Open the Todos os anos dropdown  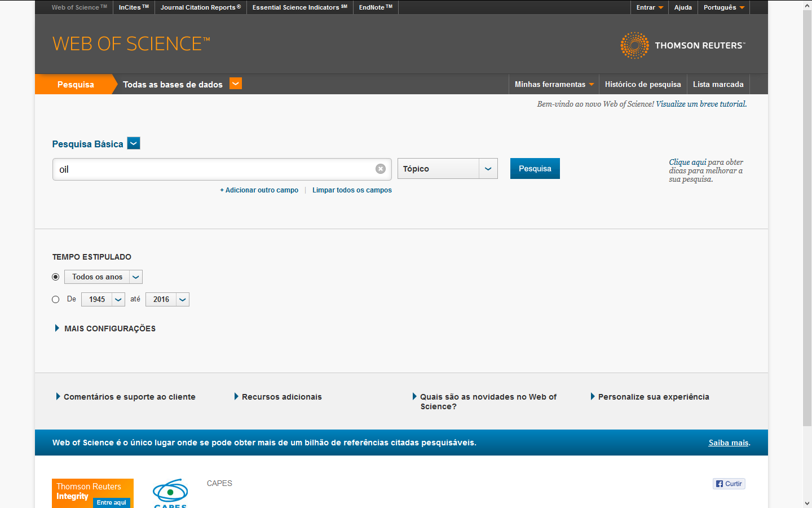pos(103,277)
